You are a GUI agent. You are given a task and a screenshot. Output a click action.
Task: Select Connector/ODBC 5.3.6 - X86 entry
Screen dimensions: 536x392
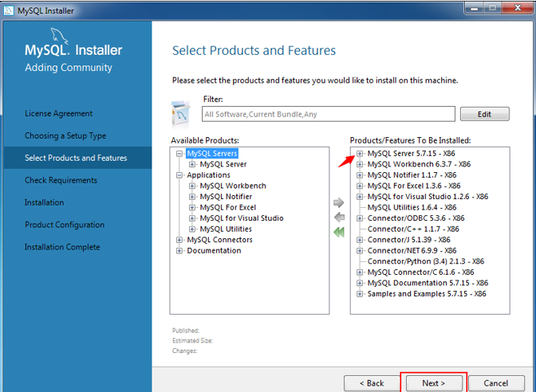point(416,218)
